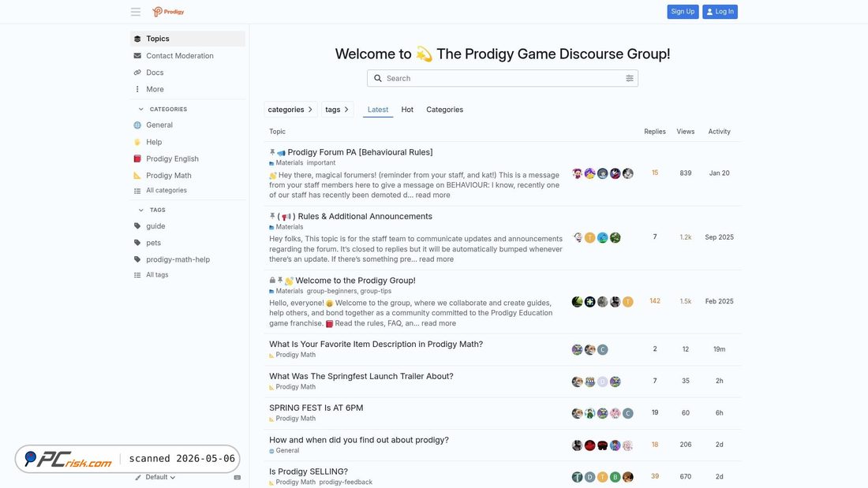868x488 pixels.
Task: Switch to the Categories tab
Action: pos(444,110)
